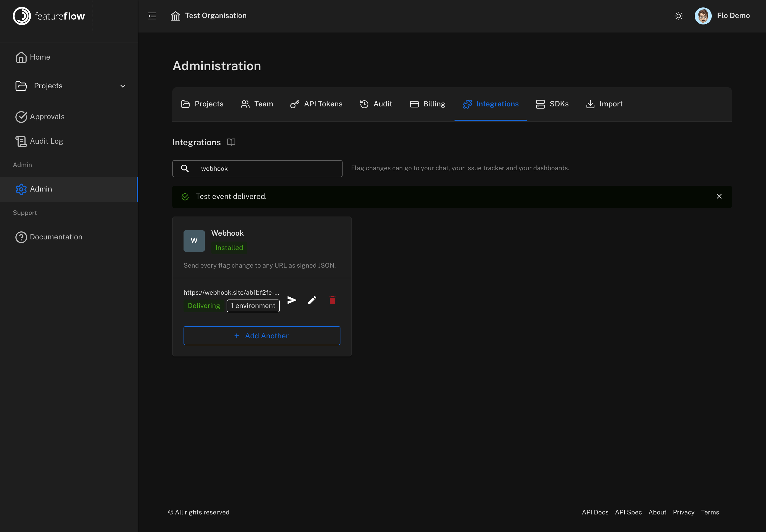The image size is (766, 532).
Task: Dismiss the Test event delivered alert
Action: pyautogui.click(x=719, y=197)
